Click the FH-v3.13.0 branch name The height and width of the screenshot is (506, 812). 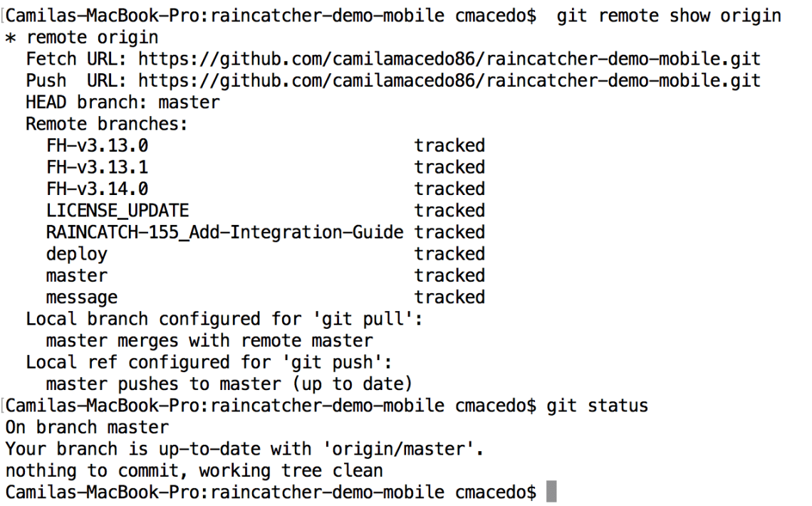pos(98,146)
